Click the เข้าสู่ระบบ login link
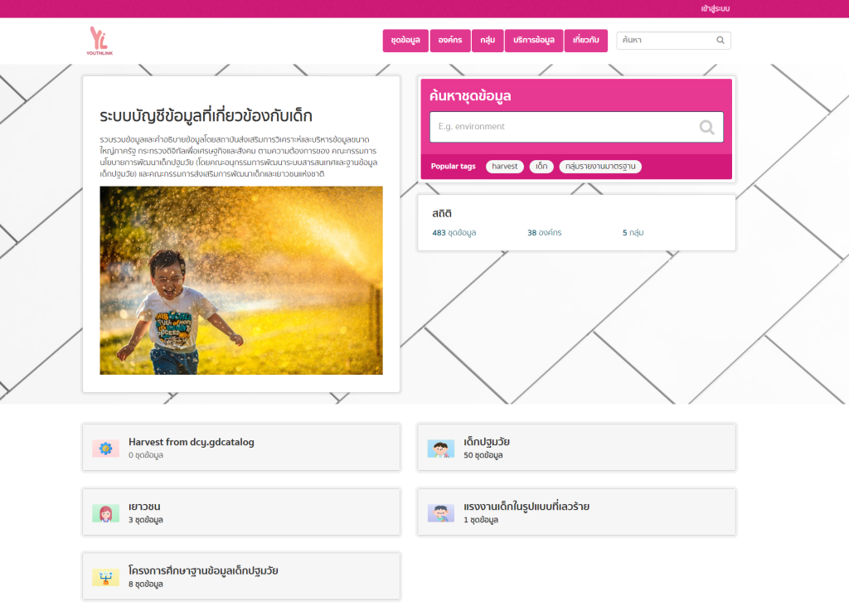Screen dimensions: 849x616 tap(715, 8)
